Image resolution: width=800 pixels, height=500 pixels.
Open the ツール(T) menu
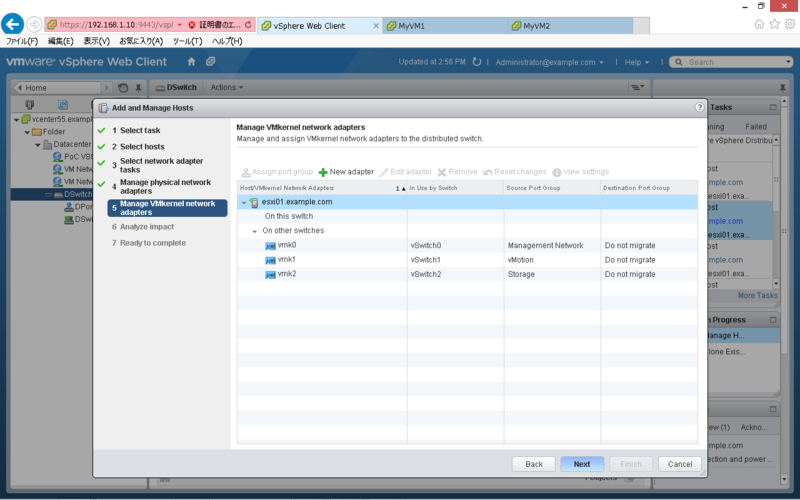pos(187,41)
